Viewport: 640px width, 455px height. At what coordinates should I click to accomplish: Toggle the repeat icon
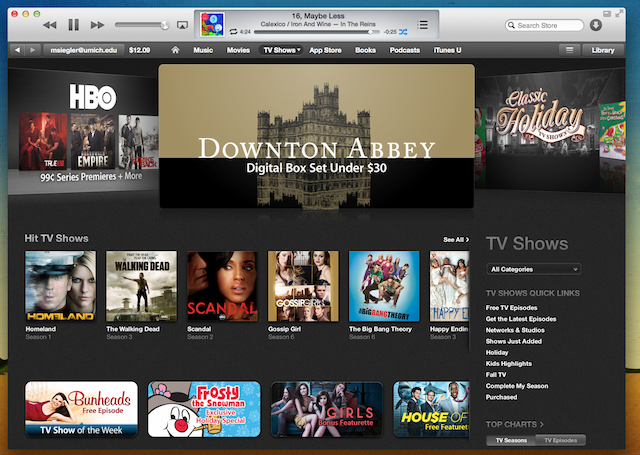[233, 31]
